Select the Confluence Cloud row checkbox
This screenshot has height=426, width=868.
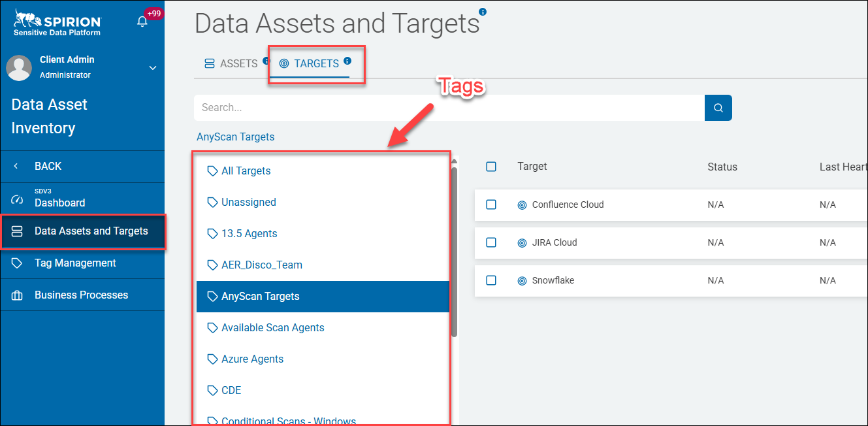point(491,205)
